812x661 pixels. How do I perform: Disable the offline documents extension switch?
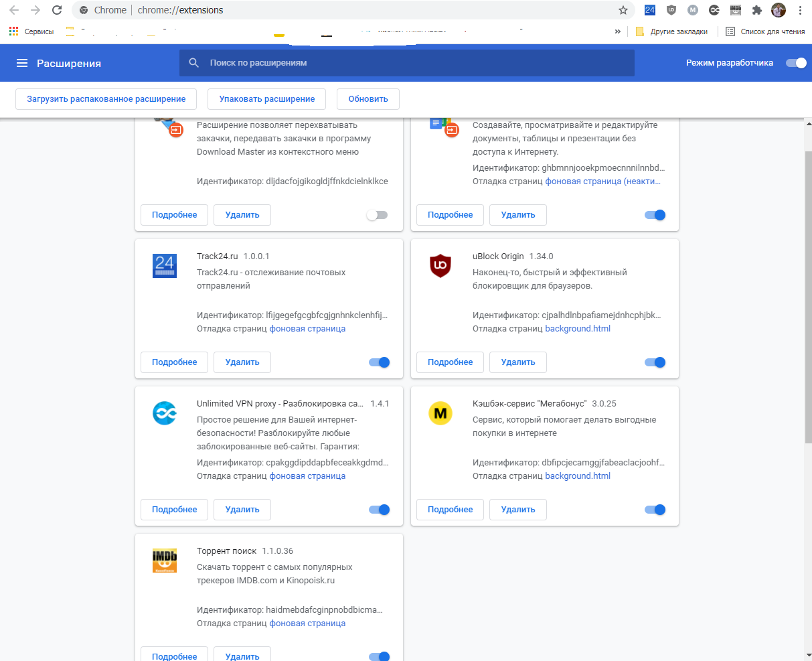(655, 215)
